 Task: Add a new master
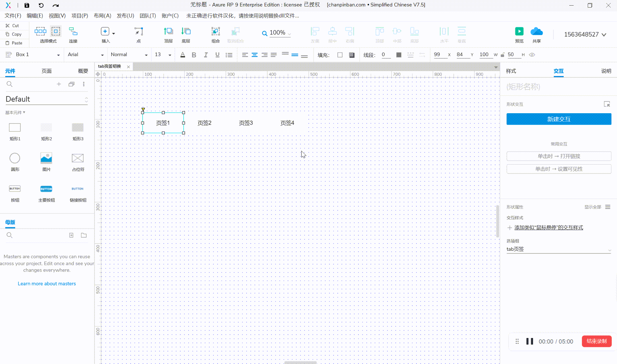coord(71,235)
